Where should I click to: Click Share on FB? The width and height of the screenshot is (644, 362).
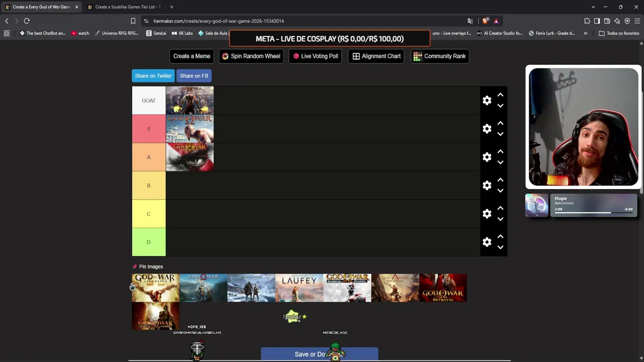[x=194, y=76]
